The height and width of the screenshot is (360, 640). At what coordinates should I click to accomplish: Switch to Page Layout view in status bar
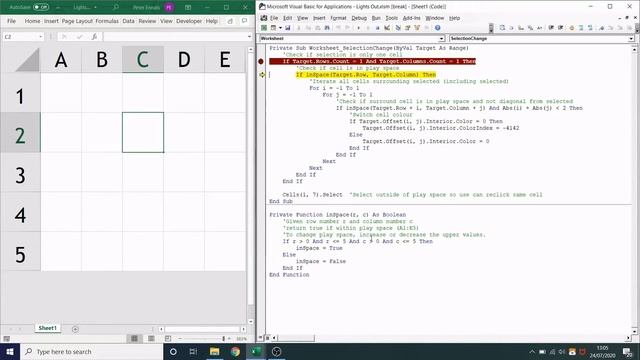coord(151,338)
